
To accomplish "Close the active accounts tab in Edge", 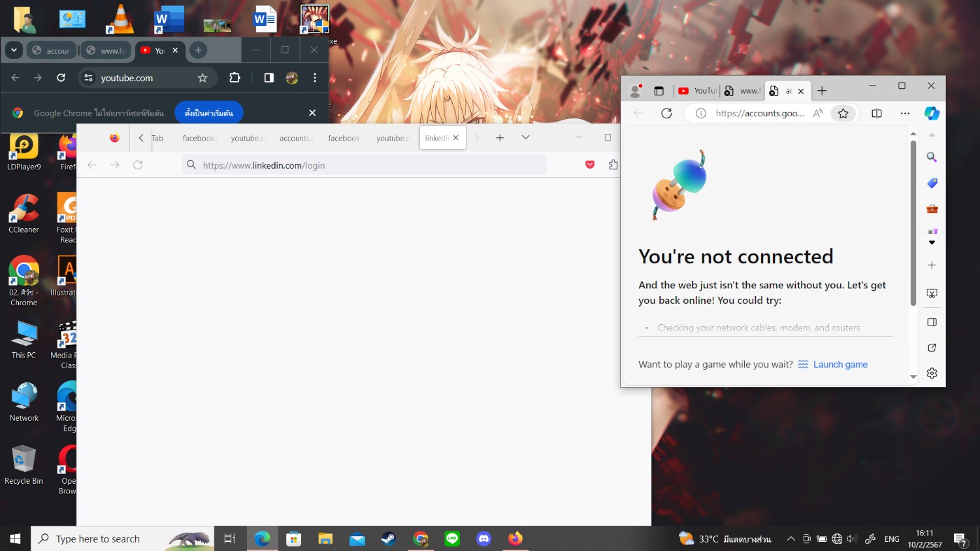I will [801, 91].
